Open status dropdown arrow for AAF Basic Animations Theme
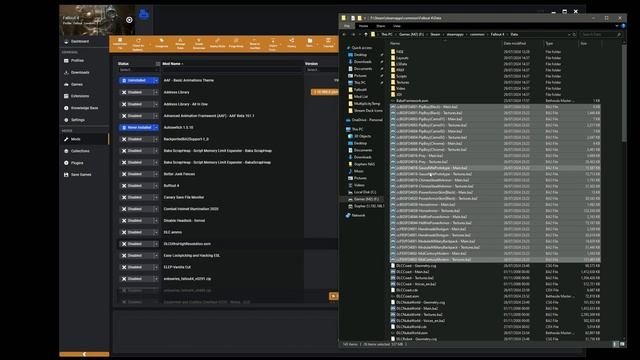The height and width of the screenshot is (360, 640). (156, 80)
